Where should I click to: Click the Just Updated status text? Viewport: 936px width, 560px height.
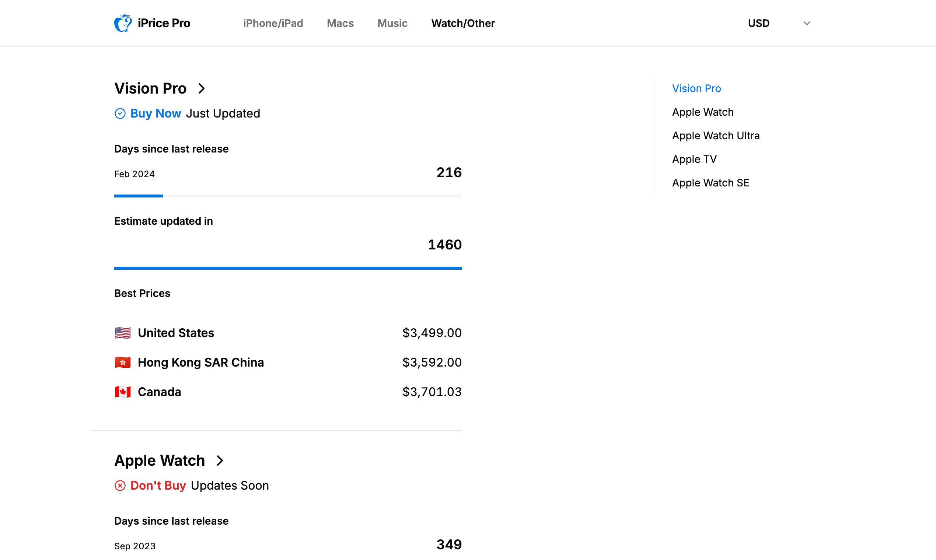tap(223, 113)
